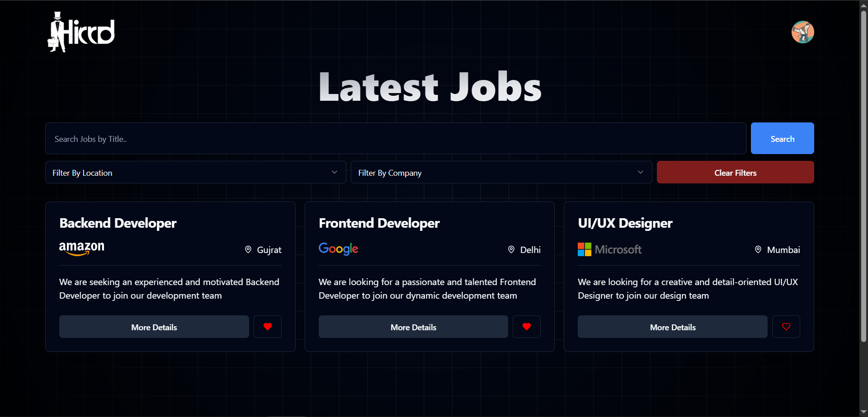Click the blue Search button

[783, 138]
